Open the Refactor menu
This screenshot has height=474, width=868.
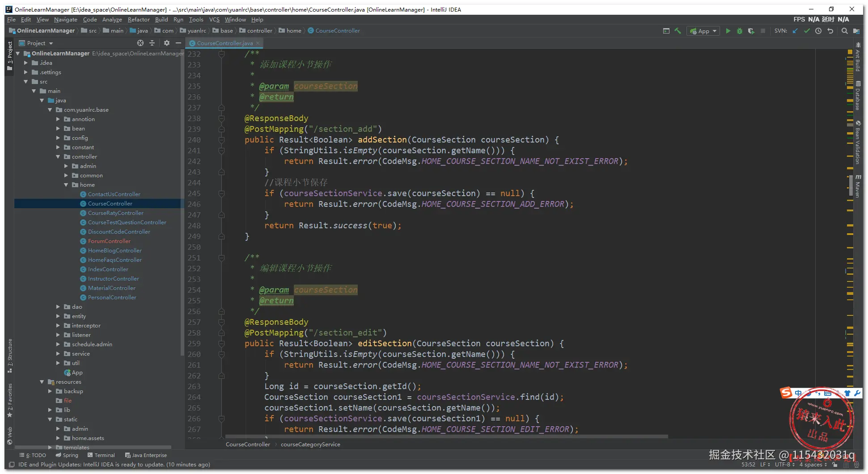pyautogui.click(x=139, y=20)
